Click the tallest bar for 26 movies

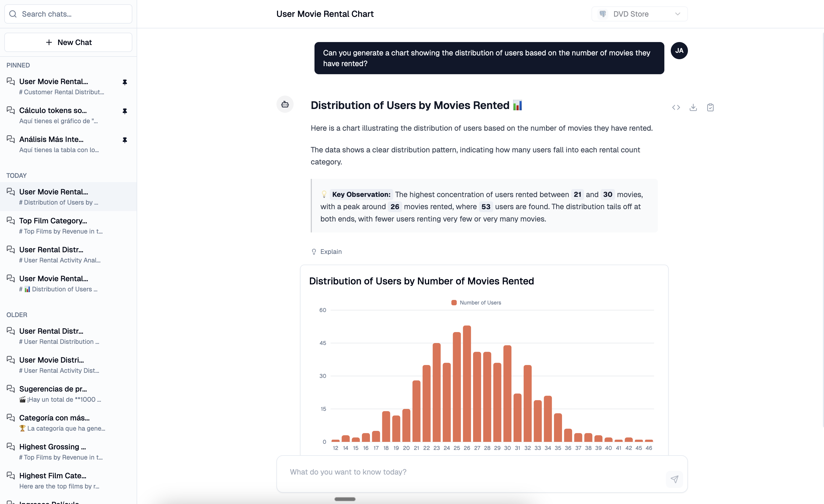pos(467,383)
